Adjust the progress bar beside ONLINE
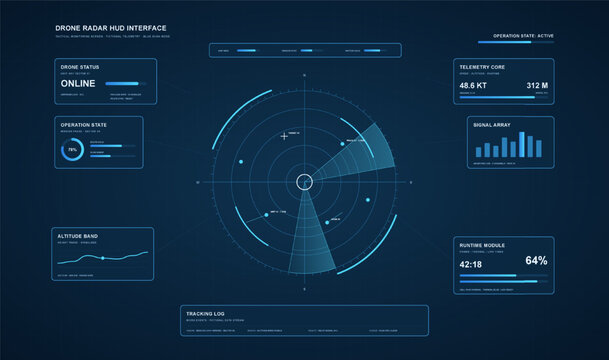This screenshot has height=360, width=609. [x=126, y=83]
